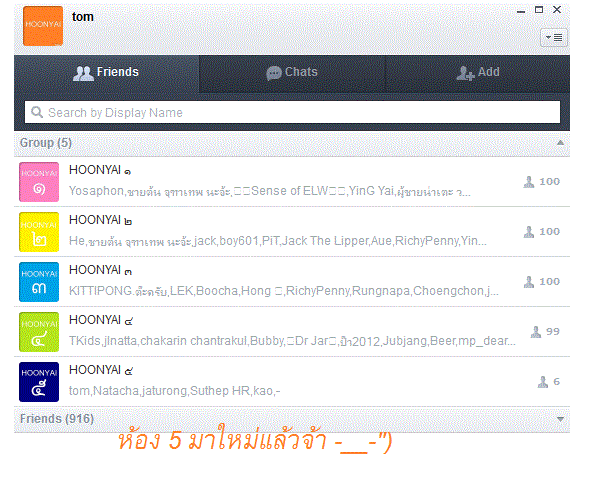This screenshot has width=590, height=493.
Task: Click member count icon showing 99
Action: coord(536,332)
